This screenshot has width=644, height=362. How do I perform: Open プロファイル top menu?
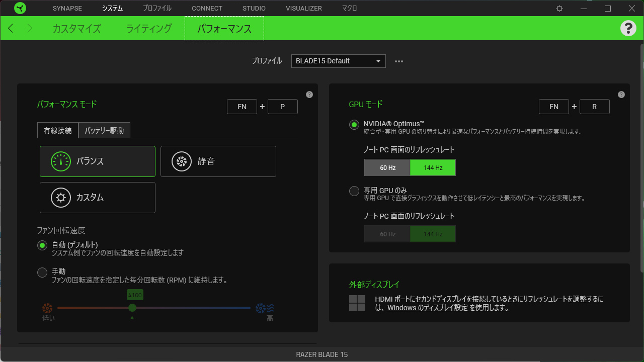pos(157,9)
